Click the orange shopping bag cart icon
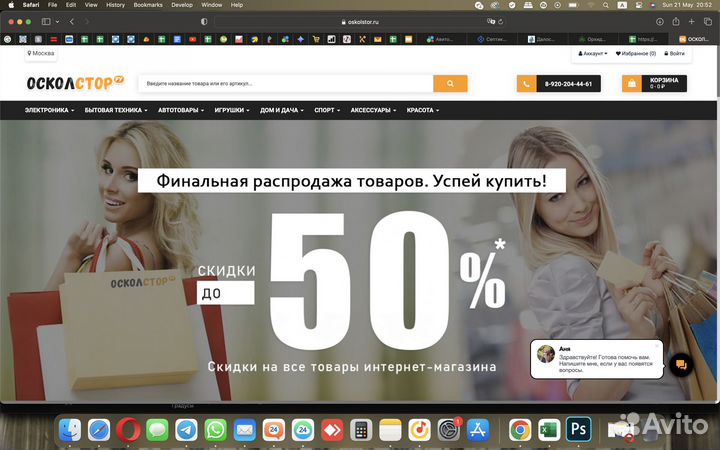This screenshot has height=450, width=720. pyautogui.click(x=632, y=84)
